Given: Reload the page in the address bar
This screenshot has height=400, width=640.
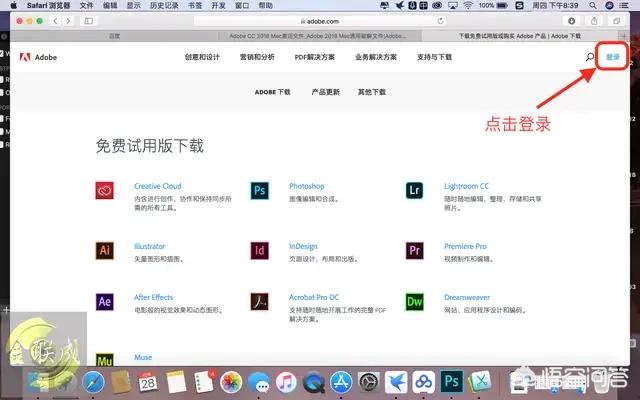Looking at the screenshot, I should coord(440,21).
